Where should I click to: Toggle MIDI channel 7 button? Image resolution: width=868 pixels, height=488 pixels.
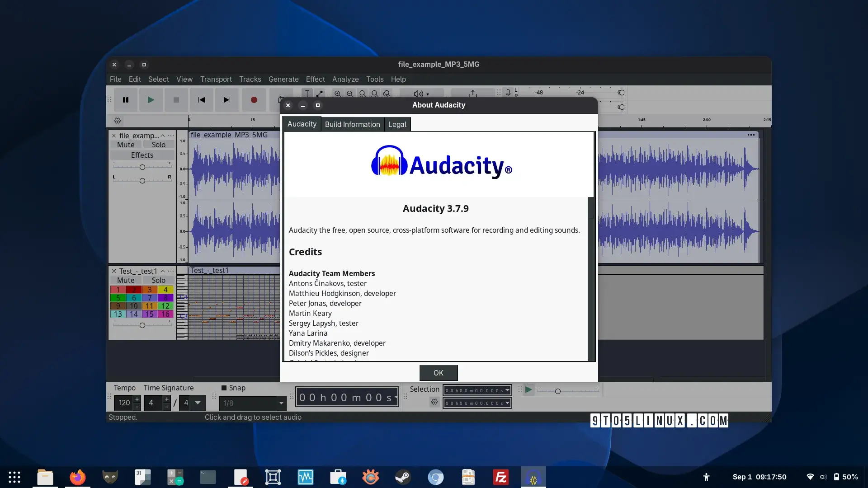point(150,298)
